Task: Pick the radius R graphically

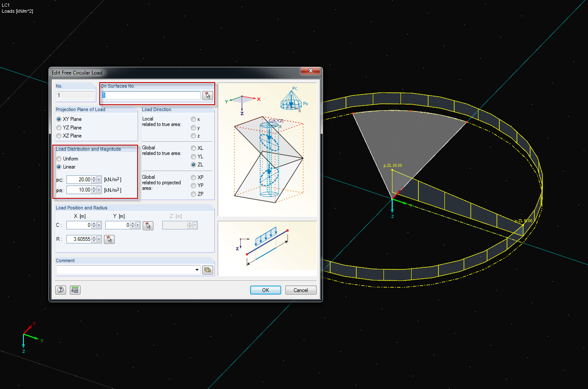Action: [x=109, y=239]
